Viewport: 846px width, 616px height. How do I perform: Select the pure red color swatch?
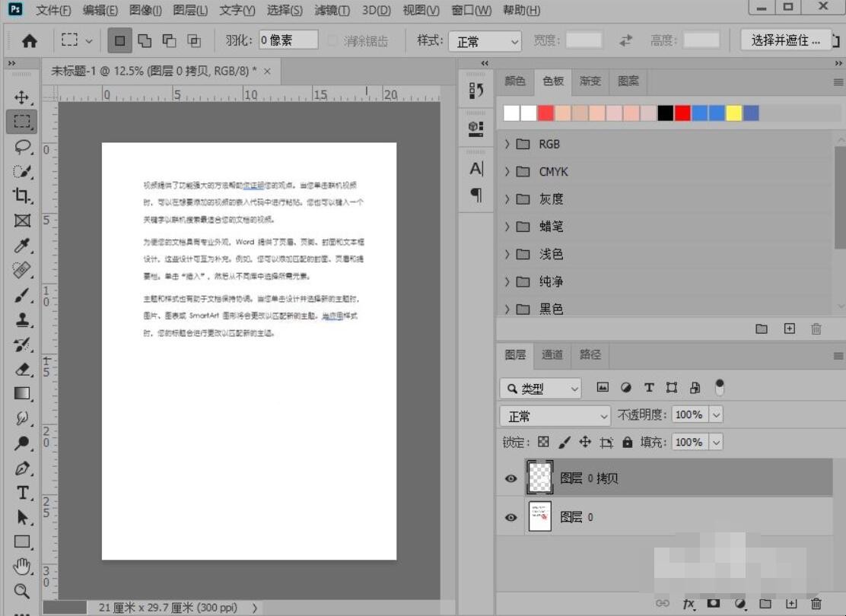tap(682, 113)
